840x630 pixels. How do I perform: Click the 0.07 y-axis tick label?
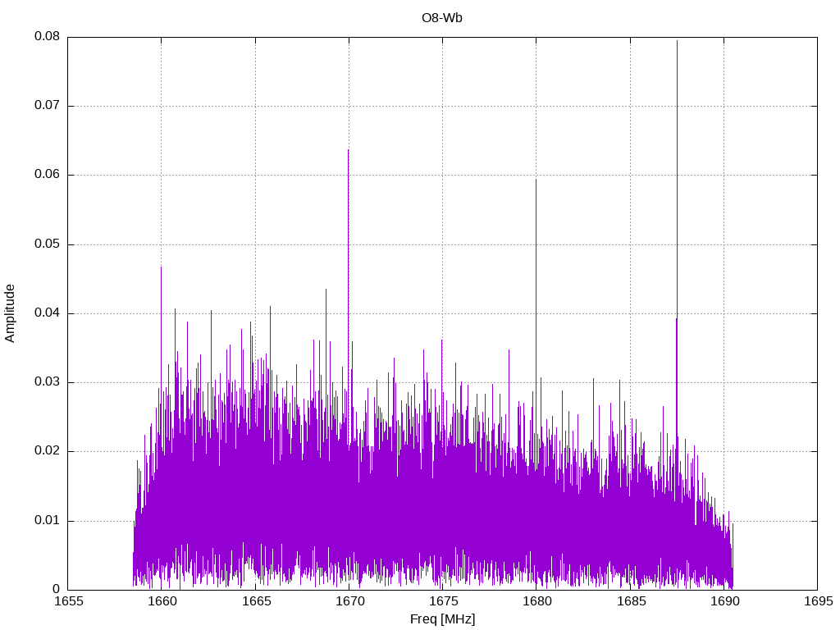click(47, 106)
